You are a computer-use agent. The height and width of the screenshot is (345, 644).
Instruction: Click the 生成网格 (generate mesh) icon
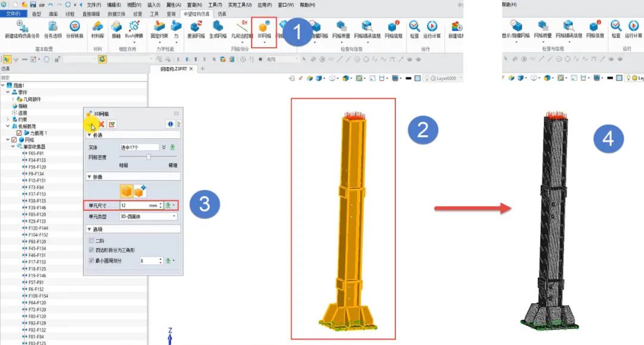click(x=219, y=29)
